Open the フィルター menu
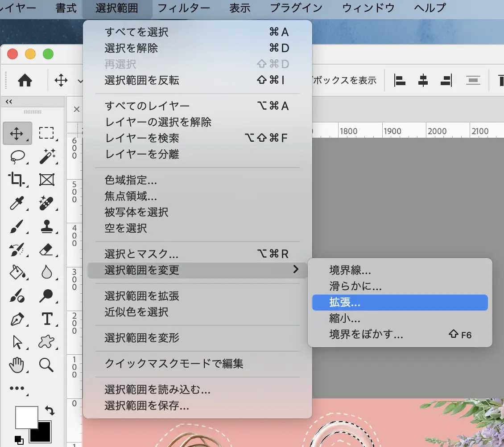The width and height of the screenshot is (504, 447). click(184, 8)
